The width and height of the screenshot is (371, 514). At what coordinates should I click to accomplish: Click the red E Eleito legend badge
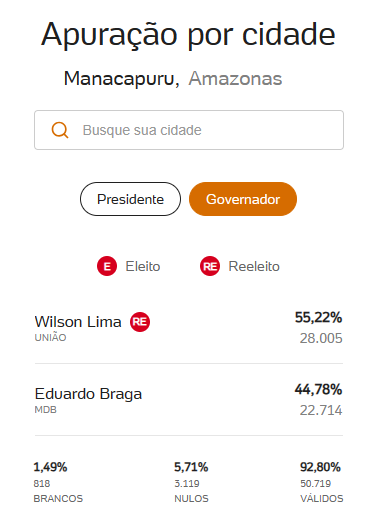tap(107, 266)
